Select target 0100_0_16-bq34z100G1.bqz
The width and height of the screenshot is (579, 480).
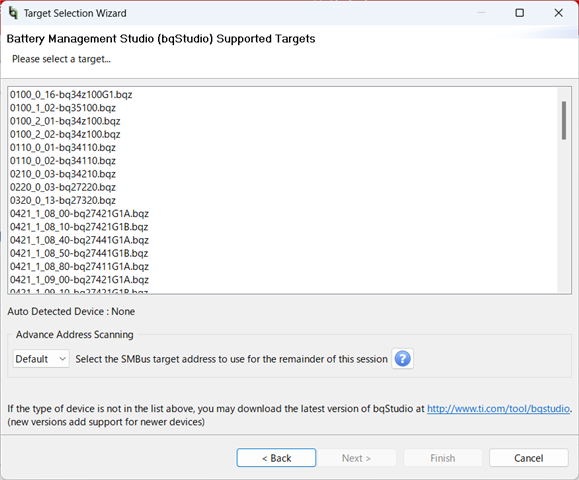pyautogui.click(x=71, y=95)
